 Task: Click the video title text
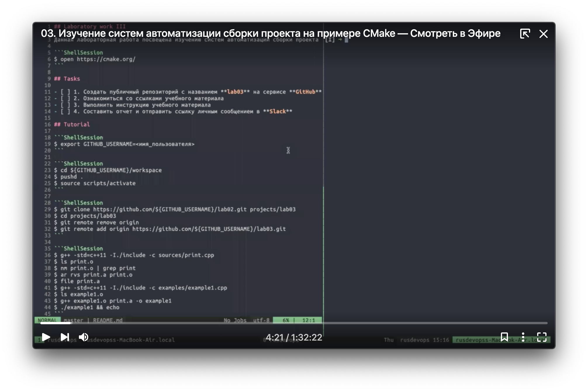(271, 33)
